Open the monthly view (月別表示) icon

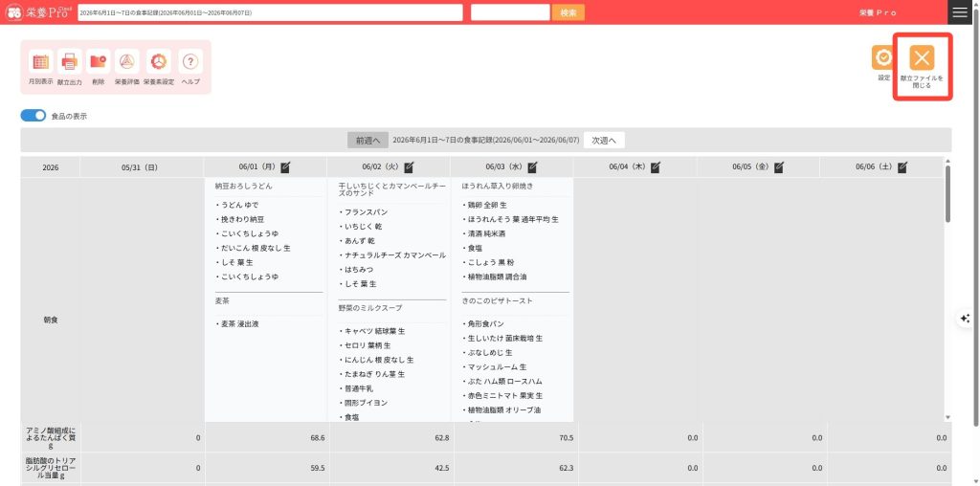click(x=40, y=61)
